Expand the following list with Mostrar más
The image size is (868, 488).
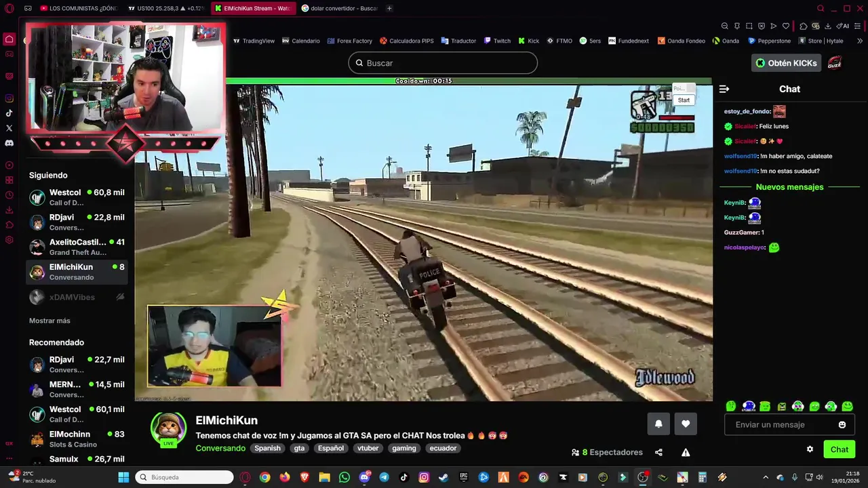tap(50, 321)
